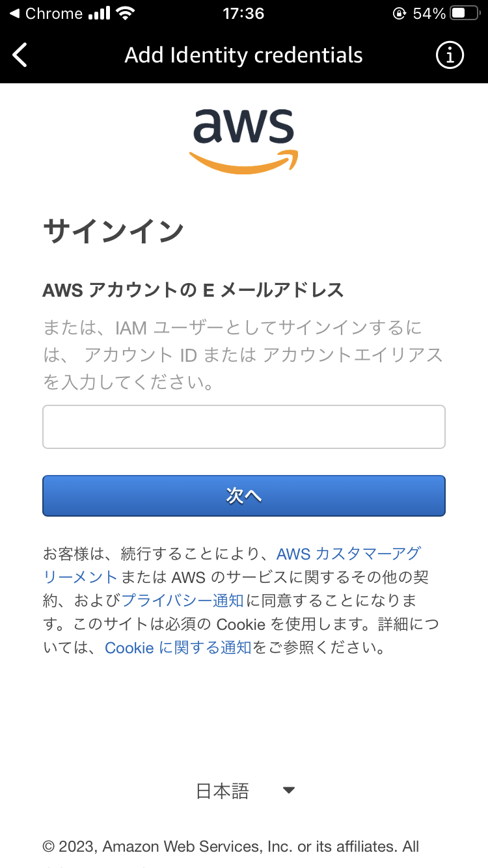Tap the back arrow in the navigation bar

pos(20,55)
